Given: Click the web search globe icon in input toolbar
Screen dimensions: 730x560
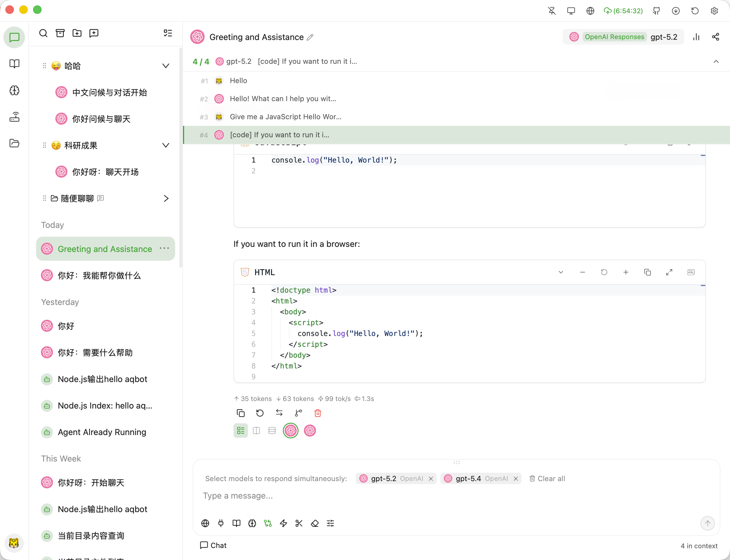Looking at the screenshot, I should pos(205,523).
